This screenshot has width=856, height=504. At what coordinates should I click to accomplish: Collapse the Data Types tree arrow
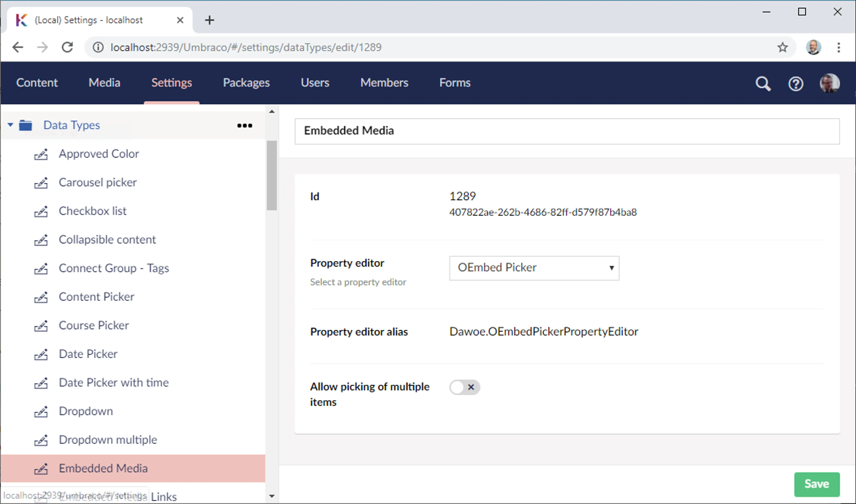pos(10,125)
